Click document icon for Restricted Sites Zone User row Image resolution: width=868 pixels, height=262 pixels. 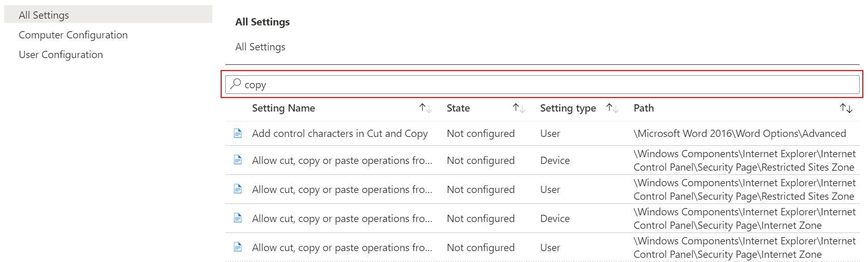click(238, 189)
